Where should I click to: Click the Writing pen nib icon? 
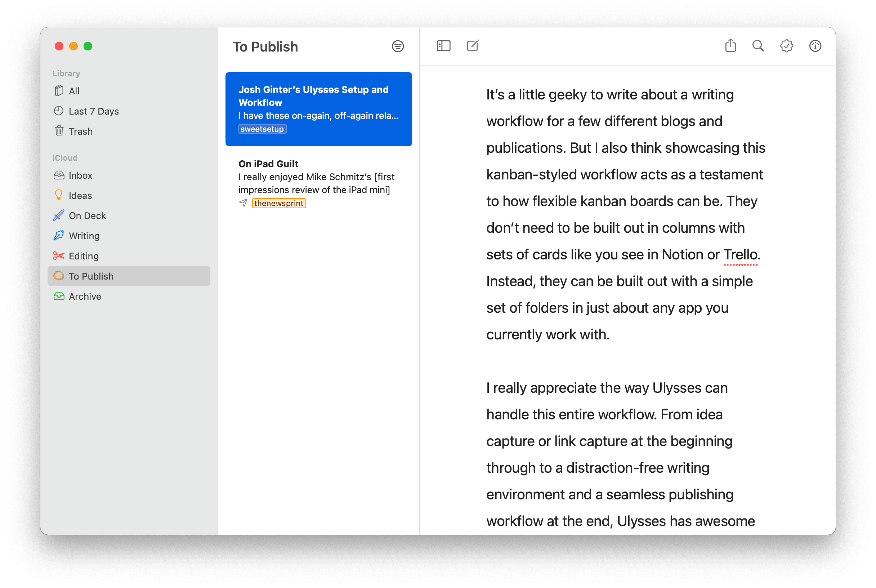(x=58, y=236)
